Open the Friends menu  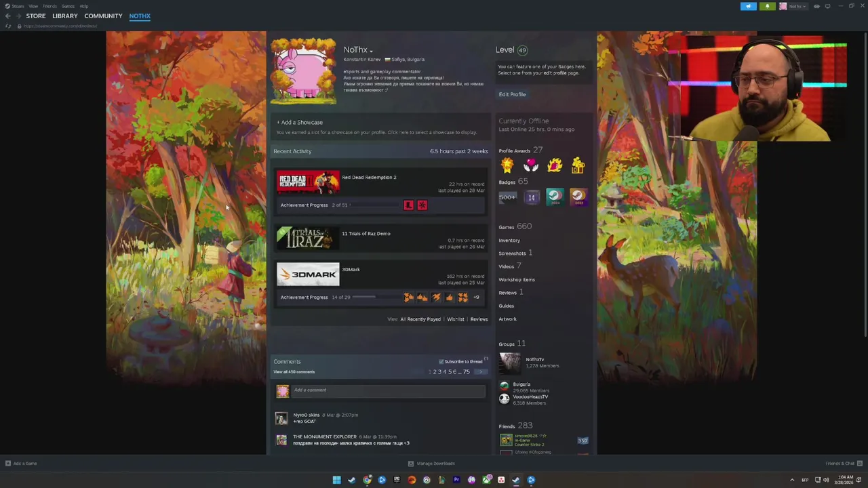(50, 6)
